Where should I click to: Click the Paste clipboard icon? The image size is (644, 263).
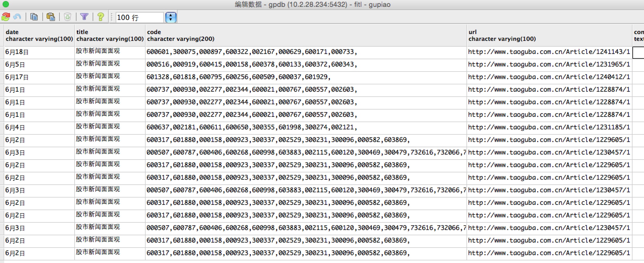tap(51, 17)
